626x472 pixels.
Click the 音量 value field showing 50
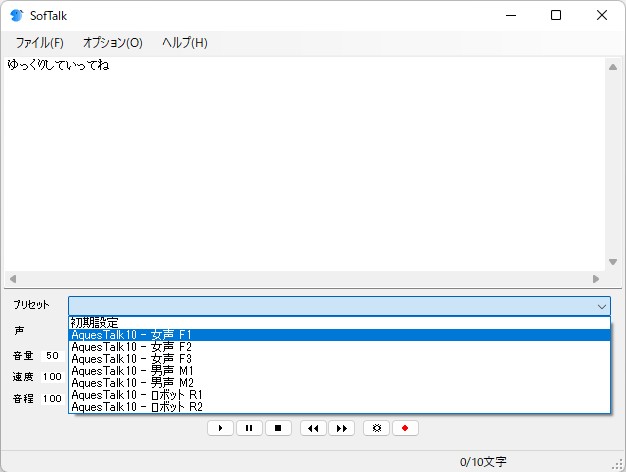click(x=52, y=355)
